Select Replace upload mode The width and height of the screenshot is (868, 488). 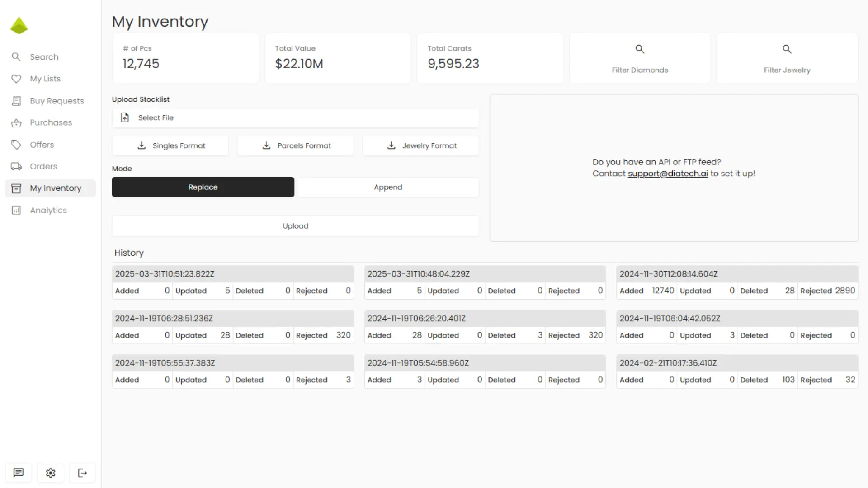pos(203,187)
